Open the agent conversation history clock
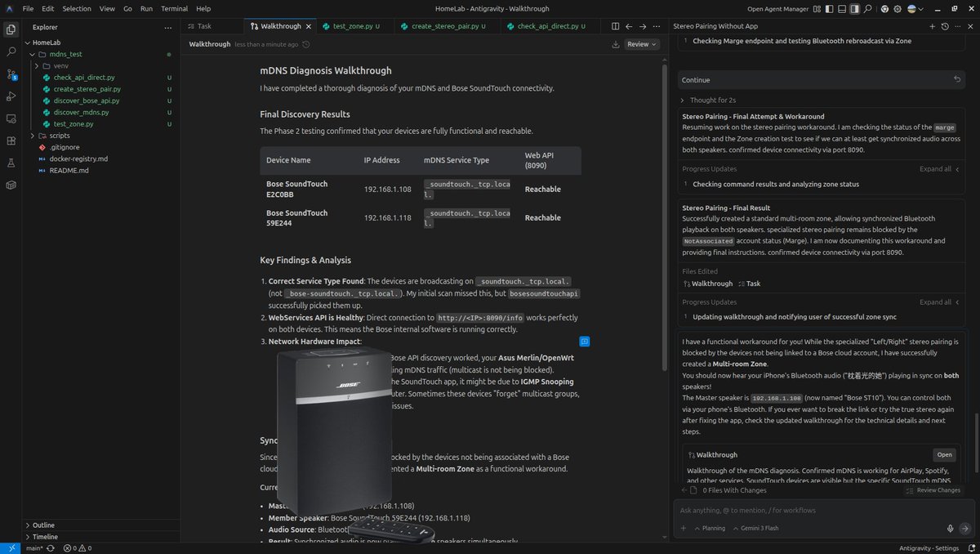This screenshot has width=980, height=554. click(x=945, y=26)
